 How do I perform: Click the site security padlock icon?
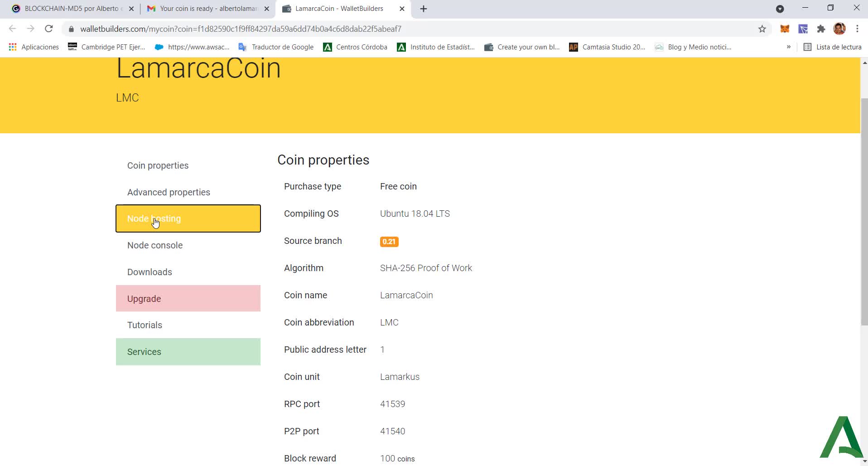[x=71, y=29]
